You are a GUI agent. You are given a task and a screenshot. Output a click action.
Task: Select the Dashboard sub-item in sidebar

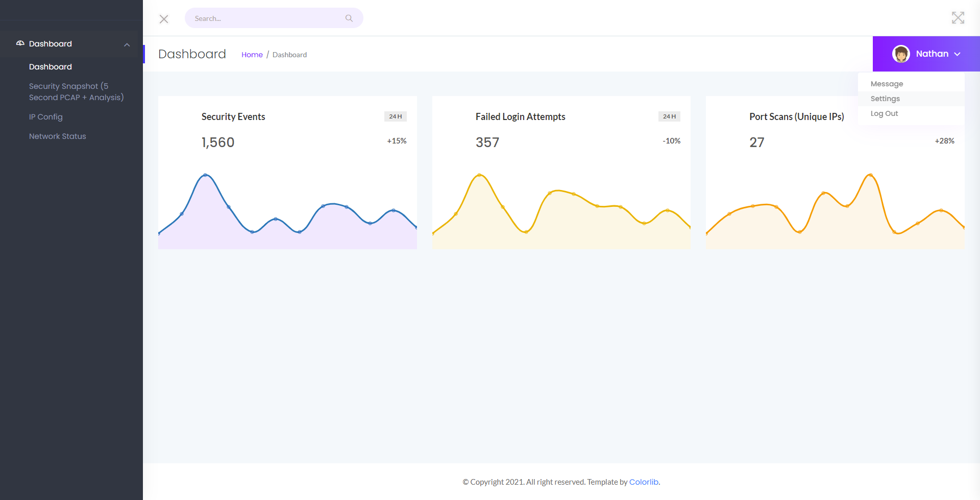pos(51,67)
